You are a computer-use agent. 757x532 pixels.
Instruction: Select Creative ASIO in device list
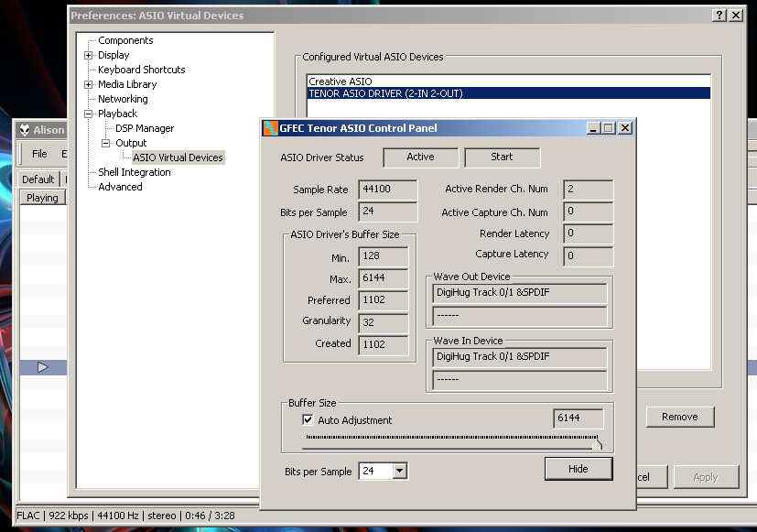508,81
